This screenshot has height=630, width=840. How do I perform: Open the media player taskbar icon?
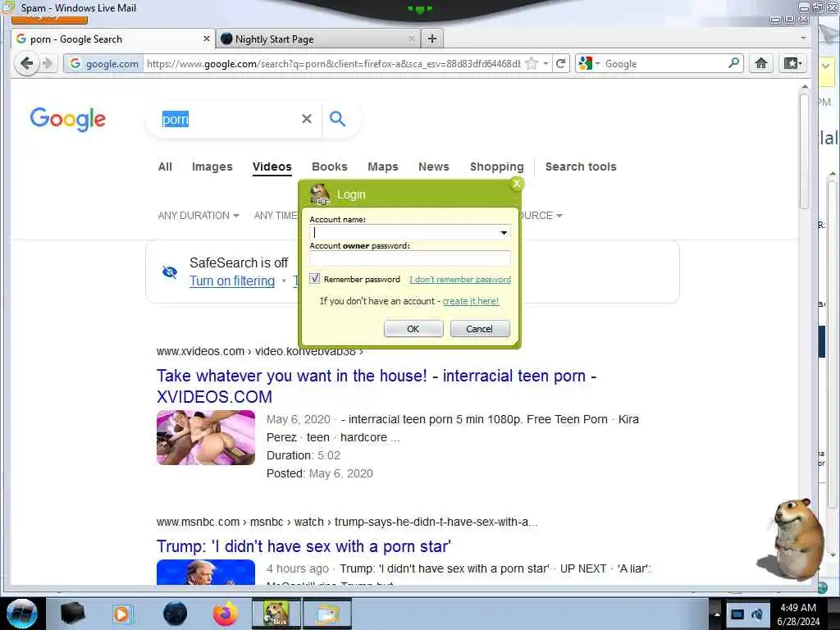pos(121,614)
